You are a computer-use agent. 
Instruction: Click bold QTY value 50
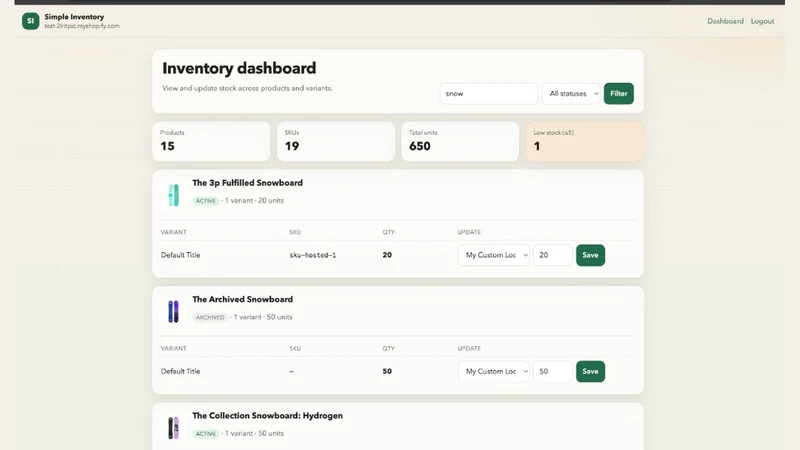tap(387, 371)
